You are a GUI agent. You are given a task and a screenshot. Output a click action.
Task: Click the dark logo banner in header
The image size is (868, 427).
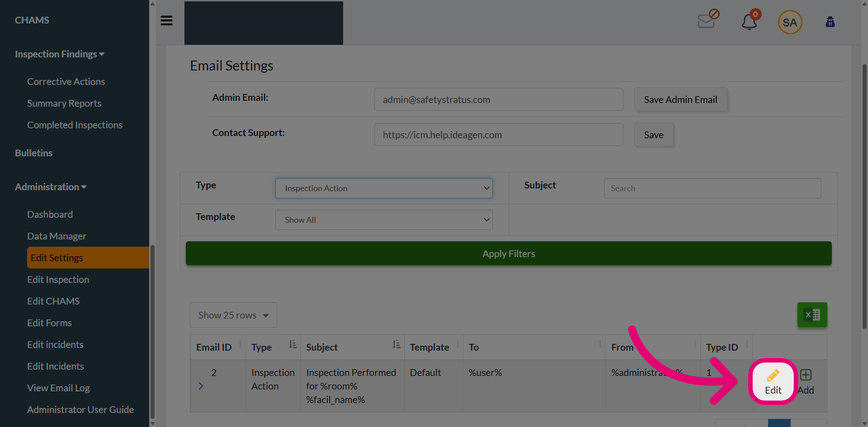[264, 23]
